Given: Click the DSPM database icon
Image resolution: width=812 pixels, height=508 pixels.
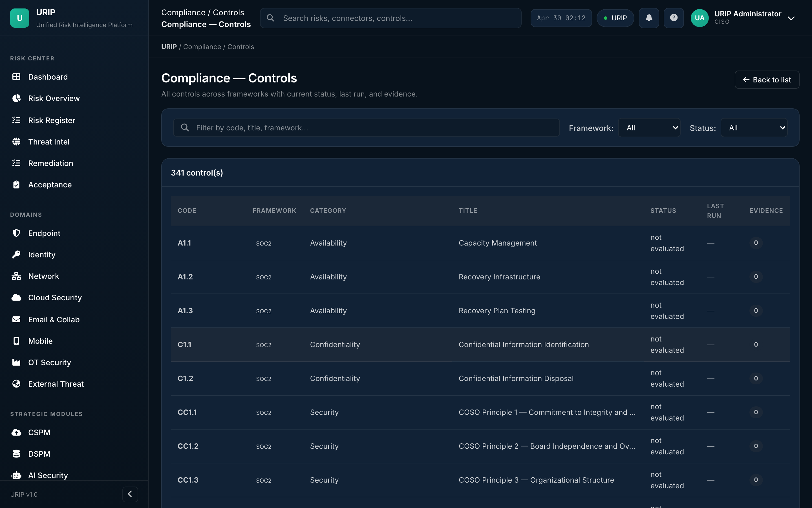Looking at the screenshot, I should (16, 454).
